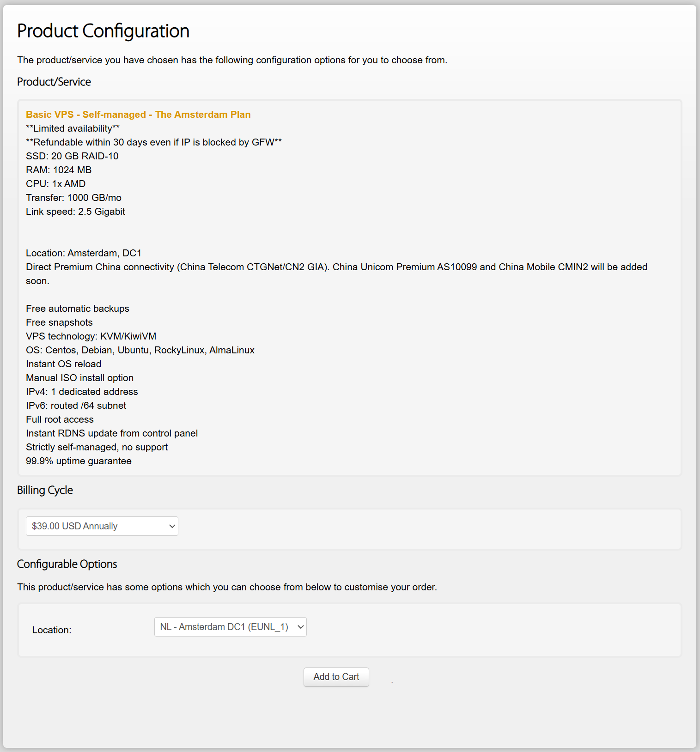Click the Product Configuration heading
Screen dimensions: 700x752
tap(103, 31)
